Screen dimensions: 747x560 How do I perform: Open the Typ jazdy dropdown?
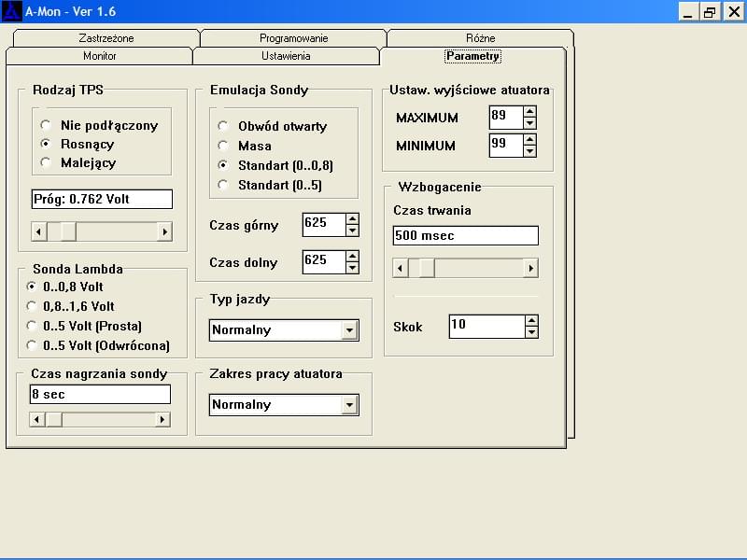[349, 330]
